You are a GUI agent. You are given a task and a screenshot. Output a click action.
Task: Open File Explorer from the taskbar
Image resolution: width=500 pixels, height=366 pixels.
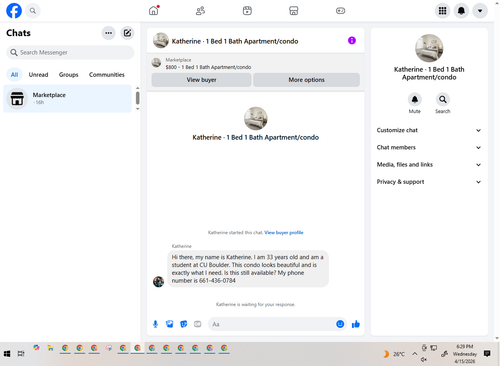point(50,348)
